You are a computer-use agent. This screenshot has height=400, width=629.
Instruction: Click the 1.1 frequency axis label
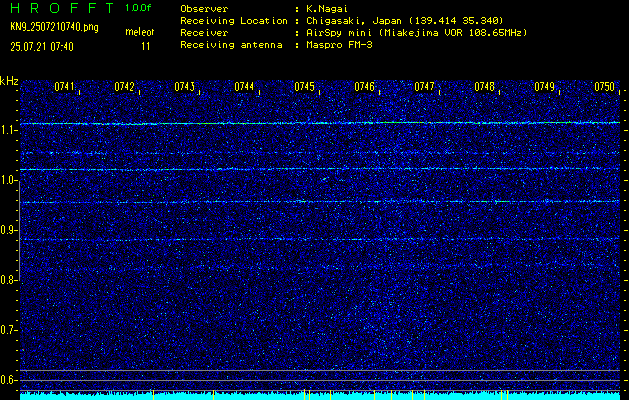click(8, 130)
